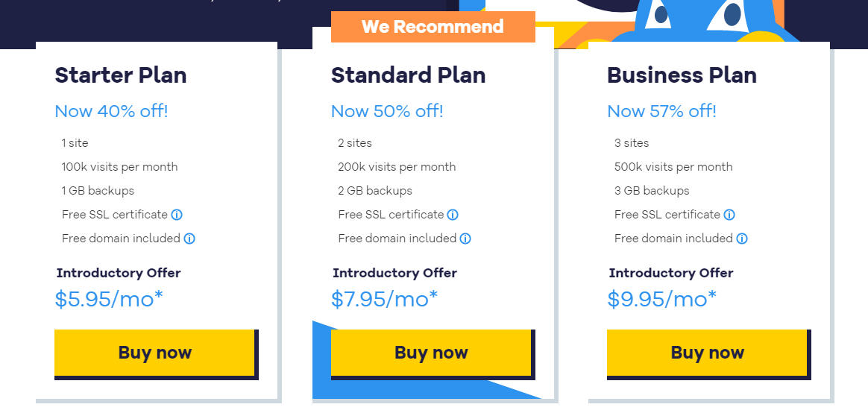
Task: Click info icon beside Starter Plan free domain
Action: 189,239
